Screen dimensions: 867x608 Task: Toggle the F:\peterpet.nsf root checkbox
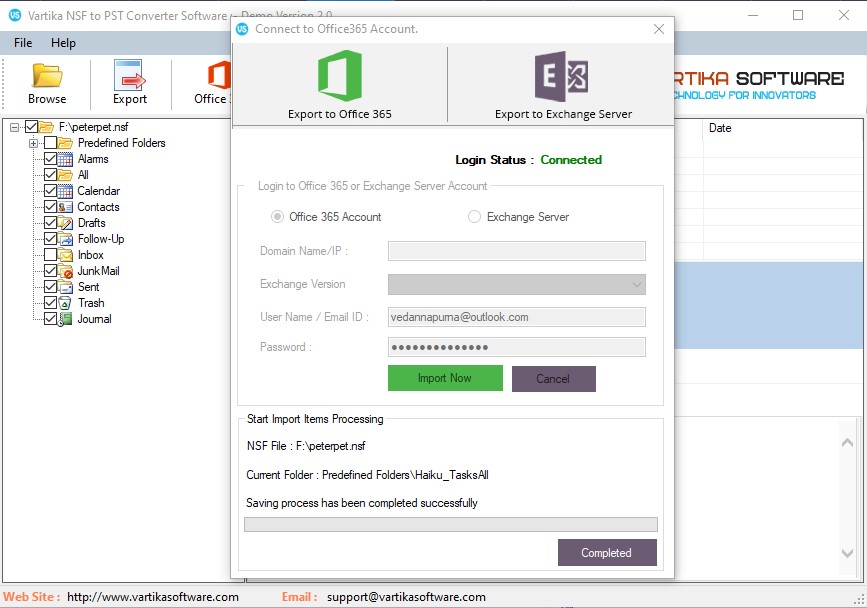coord(32,127)
